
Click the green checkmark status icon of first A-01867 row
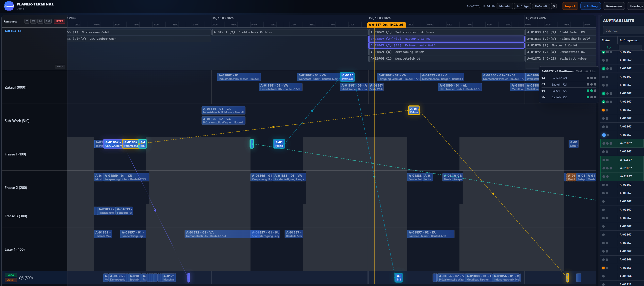point(603,52)
